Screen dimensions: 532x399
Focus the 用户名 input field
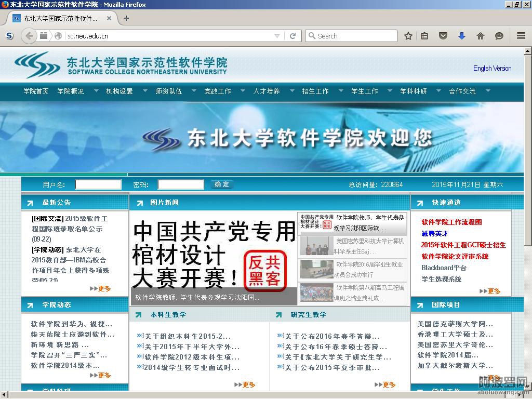coord(98,184)
